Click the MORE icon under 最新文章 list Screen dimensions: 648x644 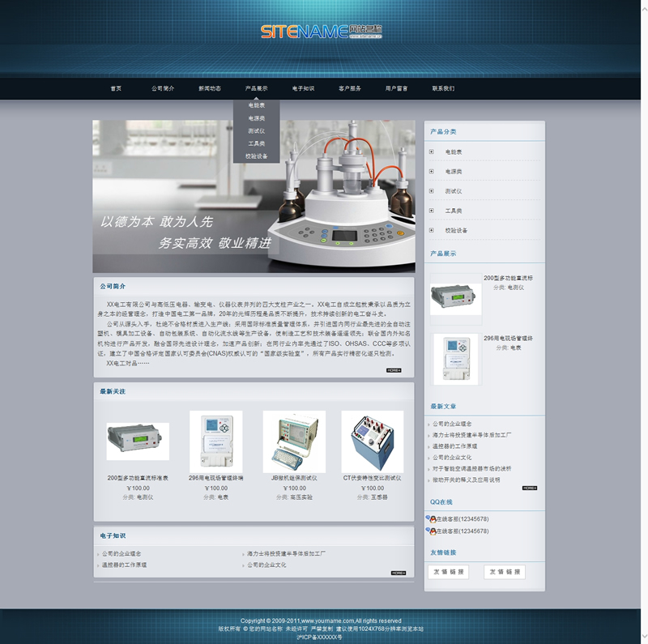pyautogui.click(x=529, y=488)
